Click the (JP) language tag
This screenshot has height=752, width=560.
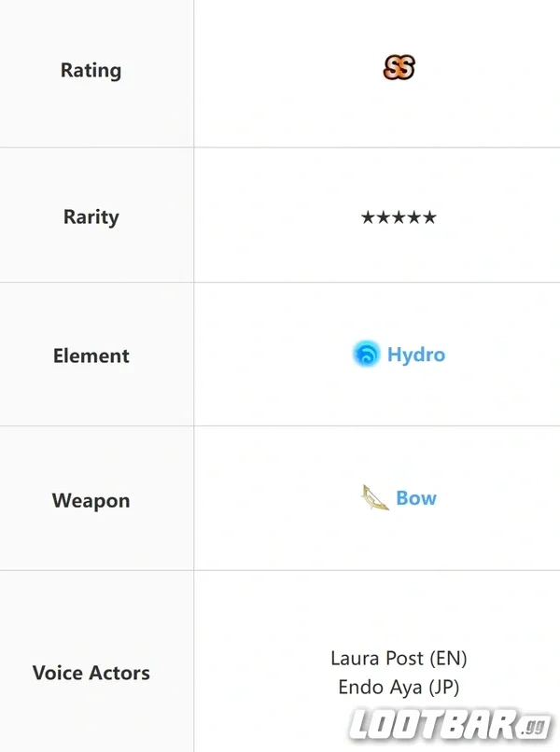tap(444, 688)
